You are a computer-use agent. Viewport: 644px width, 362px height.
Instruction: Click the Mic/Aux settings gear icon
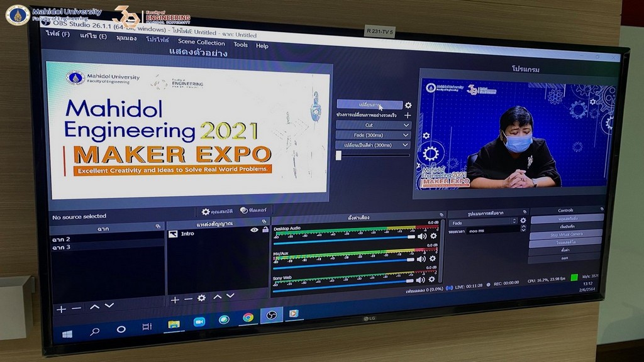(433, 258)
